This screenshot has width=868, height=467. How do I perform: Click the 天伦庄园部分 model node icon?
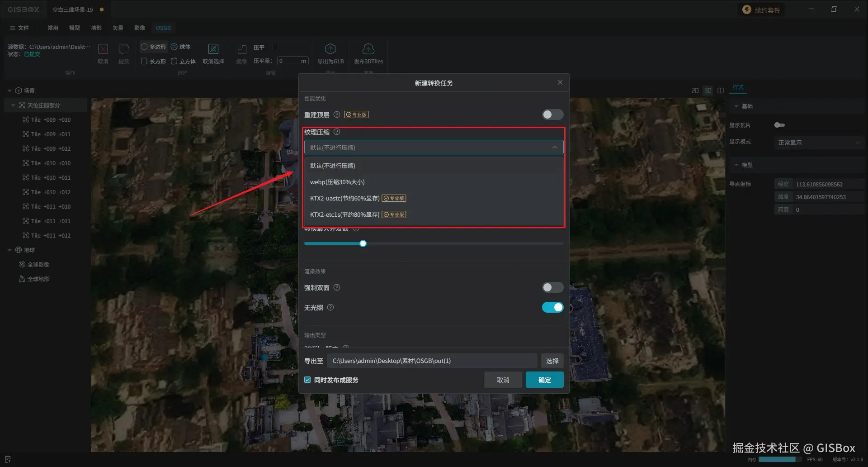(x=22, y=105)
